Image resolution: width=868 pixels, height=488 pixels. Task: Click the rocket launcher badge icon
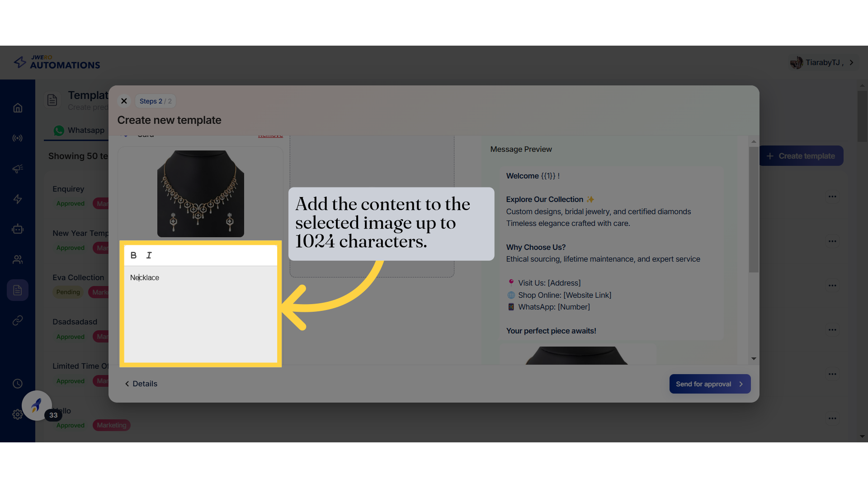point(37,405)
